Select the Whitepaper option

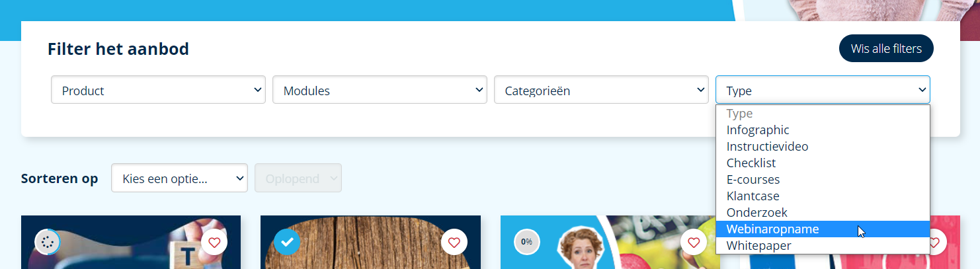823,246
